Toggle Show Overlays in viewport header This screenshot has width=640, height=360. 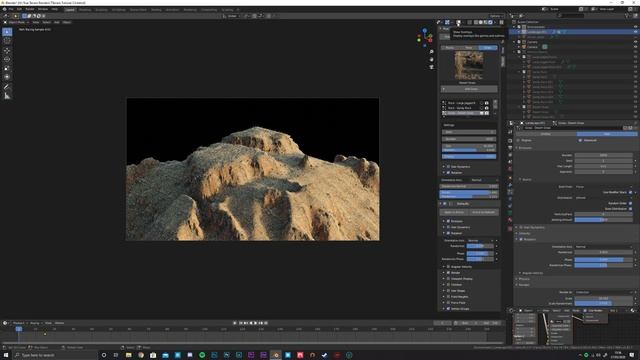point(458,22)
